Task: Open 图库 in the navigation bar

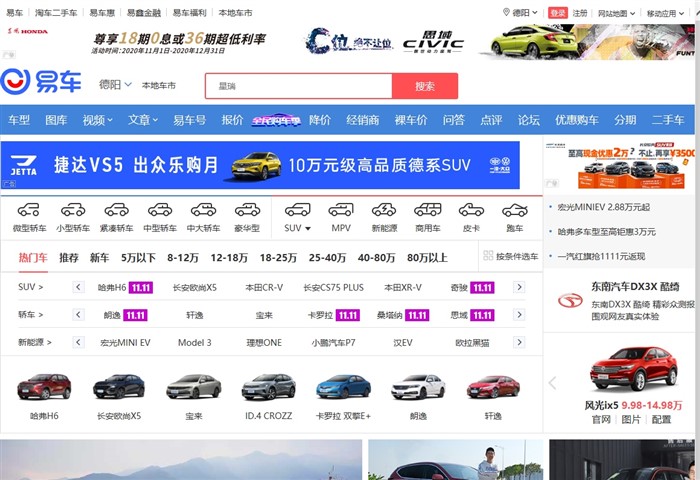Action: tap(56, 120)
